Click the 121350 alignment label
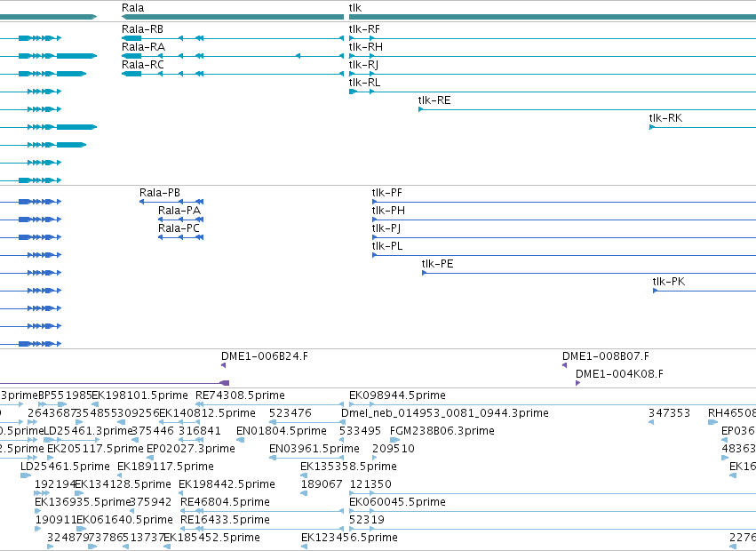This screenshot has height=551, width=756. [370, 484]
